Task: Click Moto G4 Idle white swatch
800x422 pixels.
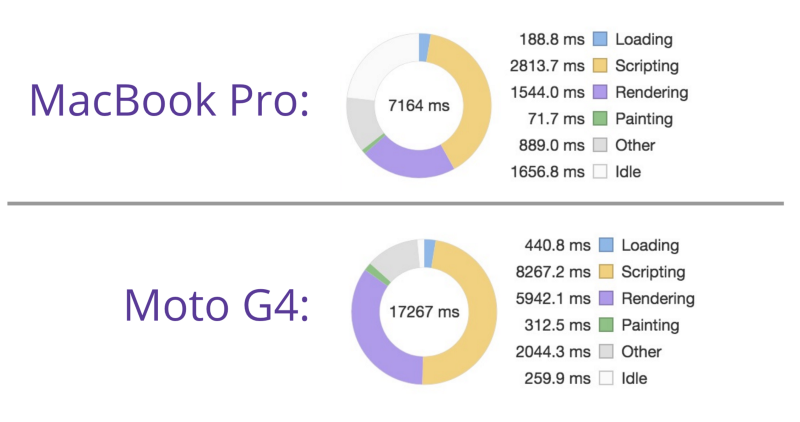Action: pos(606,378)
